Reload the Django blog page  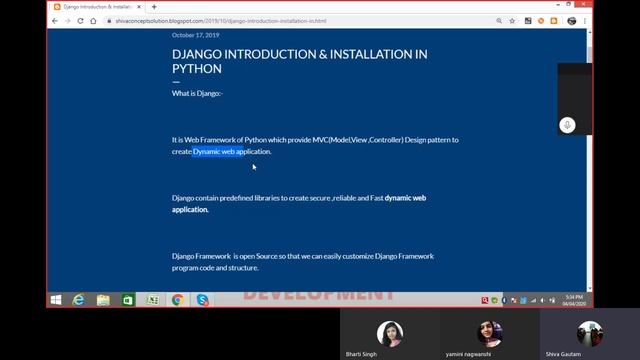80,21
